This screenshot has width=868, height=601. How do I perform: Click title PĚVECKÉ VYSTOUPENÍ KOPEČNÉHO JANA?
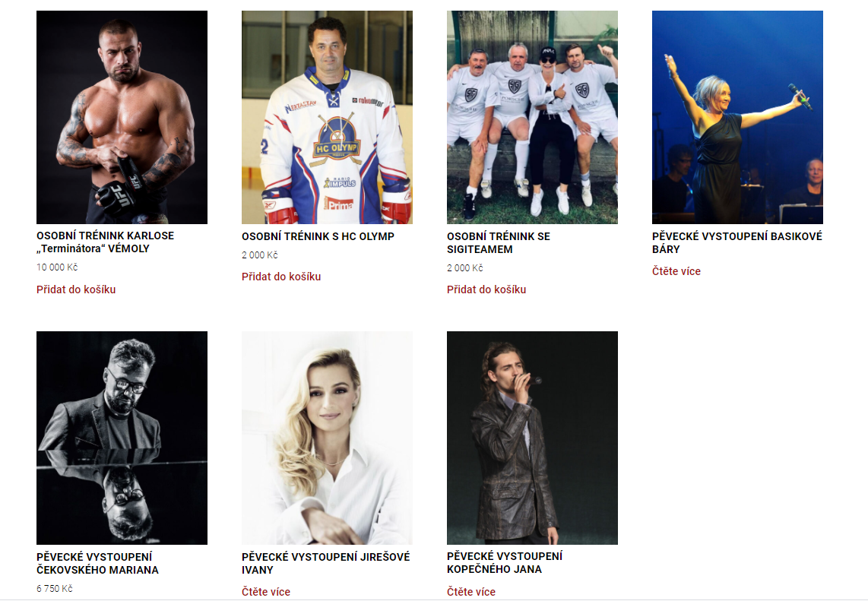click(504, 563)
